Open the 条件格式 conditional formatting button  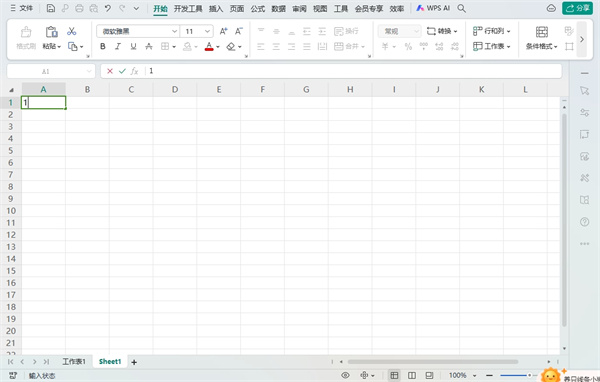[541, 38]
